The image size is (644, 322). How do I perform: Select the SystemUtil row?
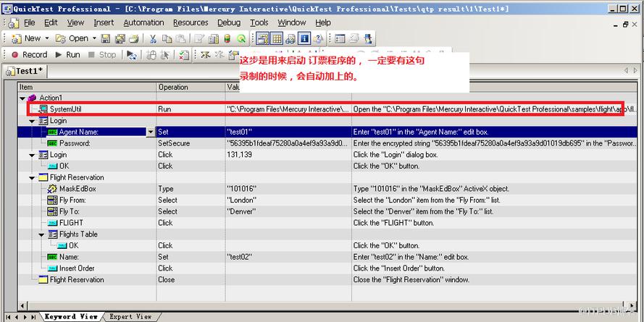point(327,109)
